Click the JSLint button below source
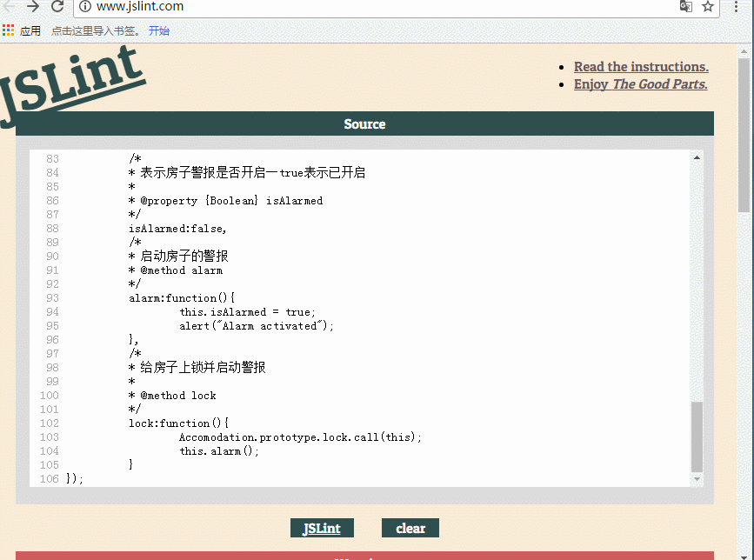 322,528
